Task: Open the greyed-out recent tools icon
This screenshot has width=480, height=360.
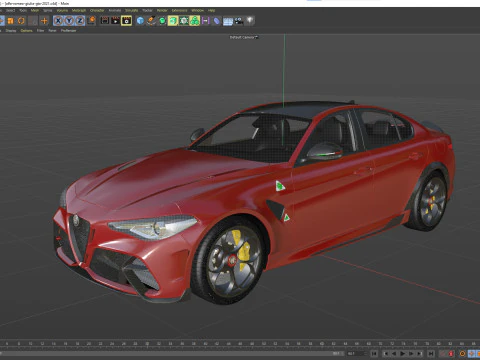Action: [x=33, y=21]
